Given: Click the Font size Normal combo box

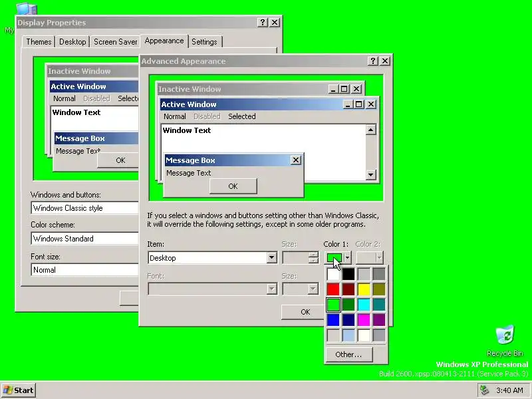Looking at the screenshot, I should point(85,270).
